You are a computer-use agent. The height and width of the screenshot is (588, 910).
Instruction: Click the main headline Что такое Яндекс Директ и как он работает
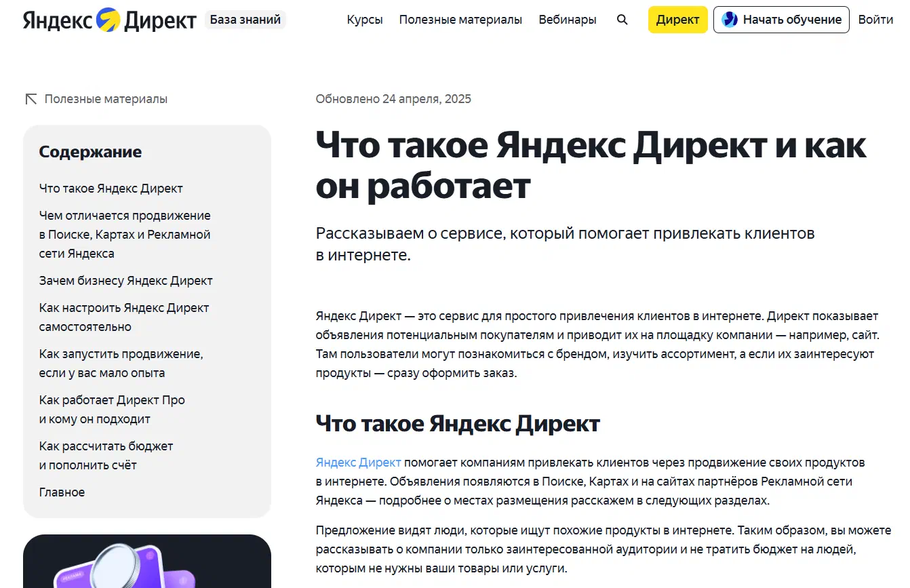(x=591, y=165)
